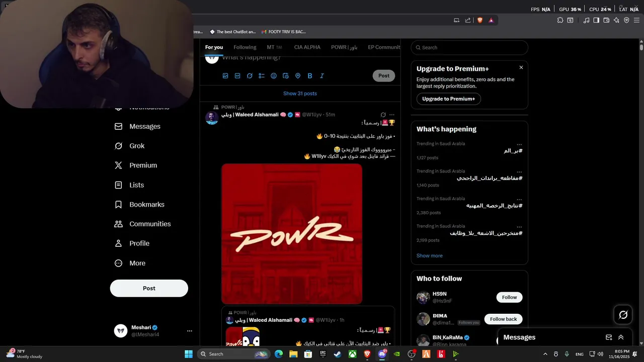This screenshot has width=644, height=362.
Task: Open the music playlist toolbar icon
Action: tap(586, 20)
